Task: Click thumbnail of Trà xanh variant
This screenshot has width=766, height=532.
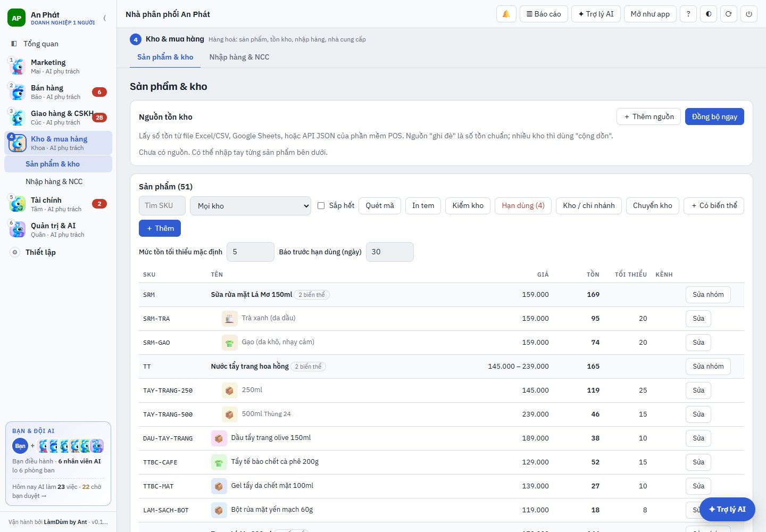Action: click(x=229, y=319)
